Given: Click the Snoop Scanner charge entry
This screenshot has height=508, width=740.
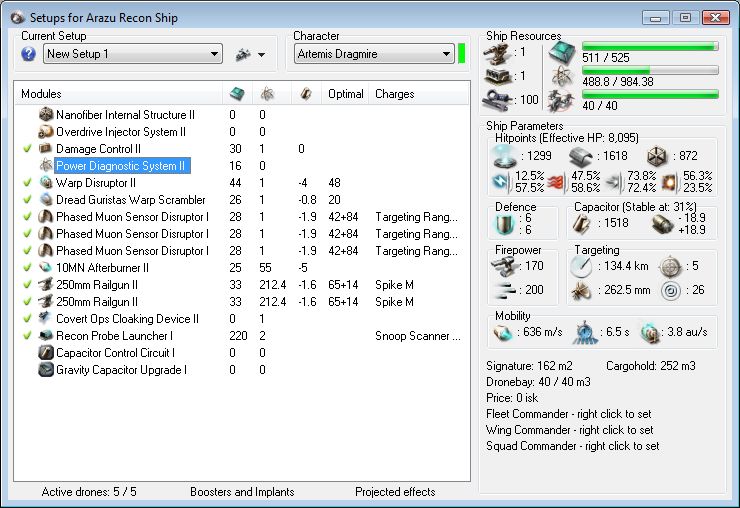Looking at the screenshot, I should point(418,336).
